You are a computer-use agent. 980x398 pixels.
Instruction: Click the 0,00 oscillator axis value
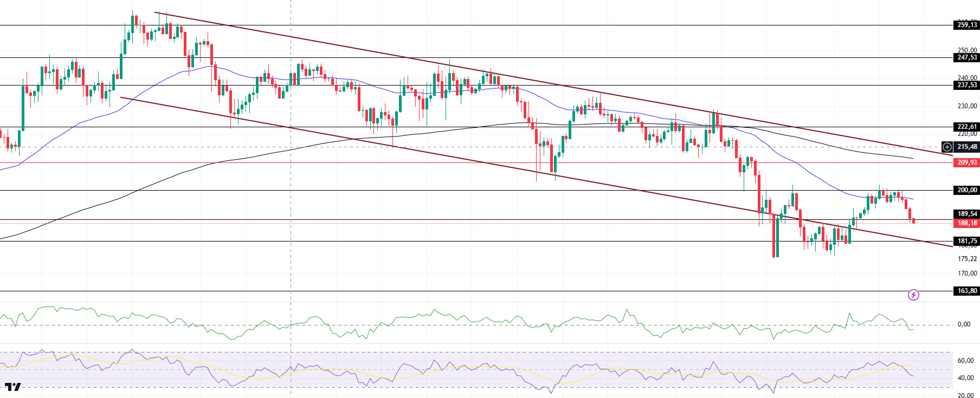click(964, 324)
